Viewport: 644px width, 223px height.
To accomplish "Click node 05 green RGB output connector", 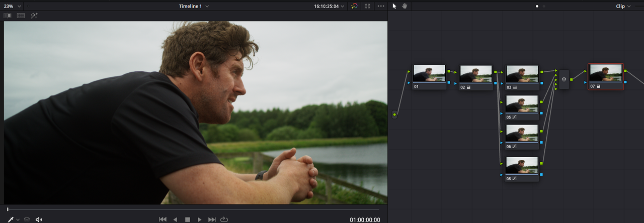I will pyautogui.click(x=541, y=101).
